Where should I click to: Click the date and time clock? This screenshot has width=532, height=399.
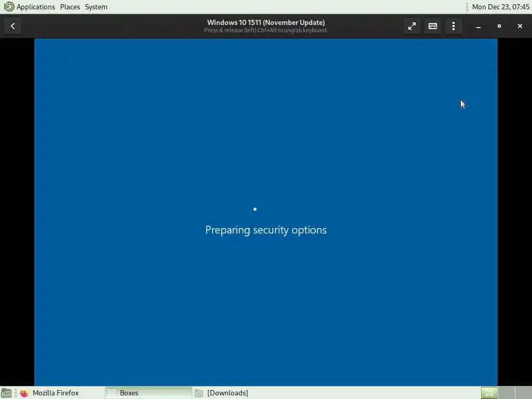click(500, 7)
